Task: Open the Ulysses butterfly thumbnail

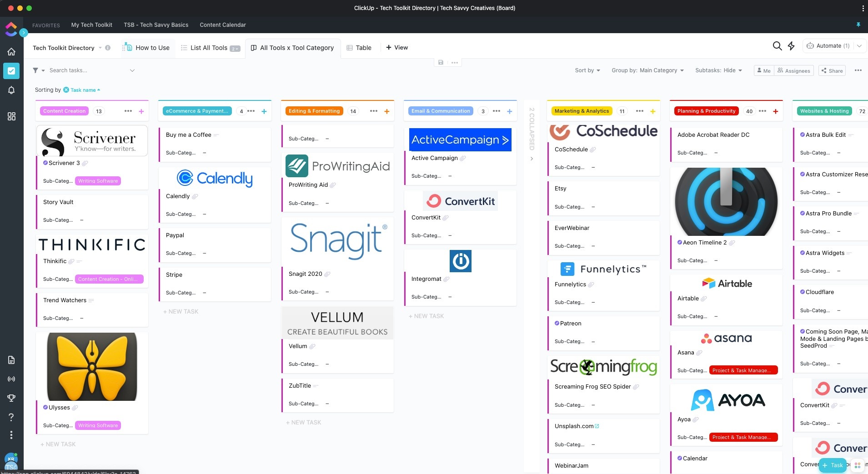Action: point(92,367)
